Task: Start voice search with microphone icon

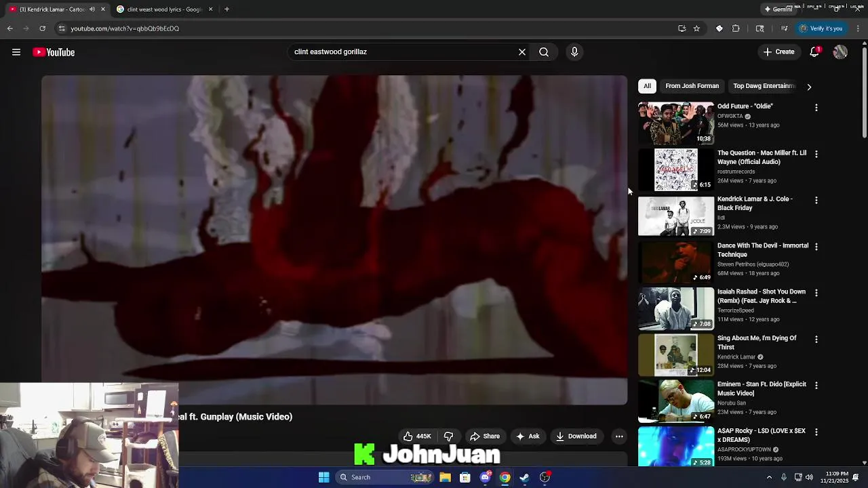Action: pos(574,52)
